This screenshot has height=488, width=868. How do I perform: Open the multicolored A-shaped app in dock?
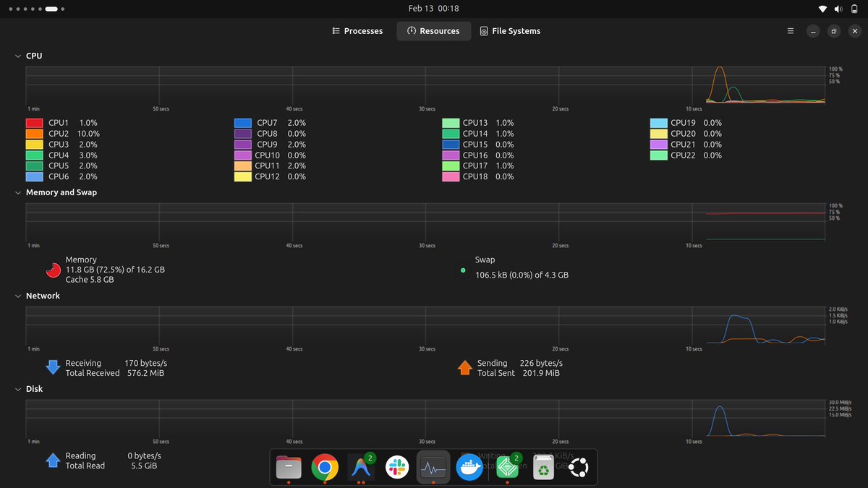tap(361, 468)
